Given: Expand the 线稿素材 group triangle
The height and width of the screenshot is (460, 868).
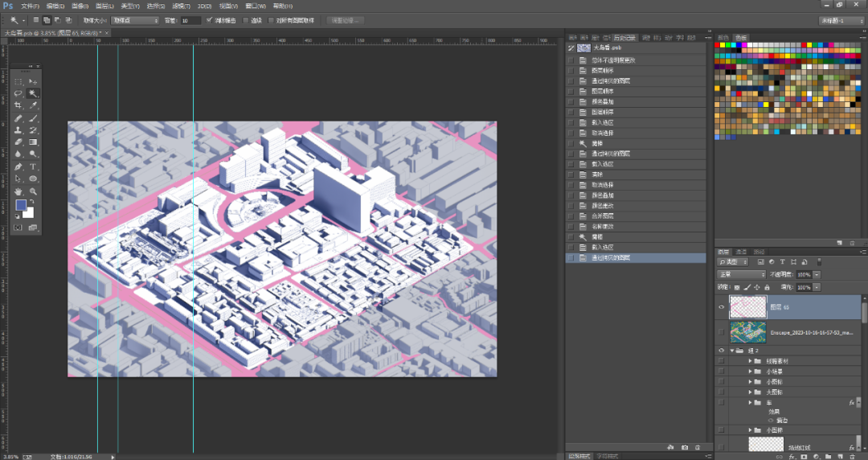Looking at the screenshot, I should coord(750,361).
